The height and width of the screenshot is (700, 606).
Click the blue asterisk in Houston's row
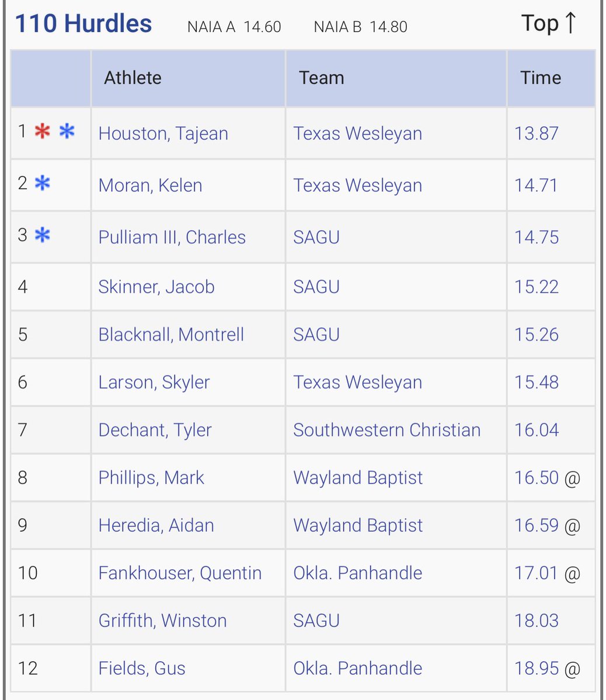point(67,132)
